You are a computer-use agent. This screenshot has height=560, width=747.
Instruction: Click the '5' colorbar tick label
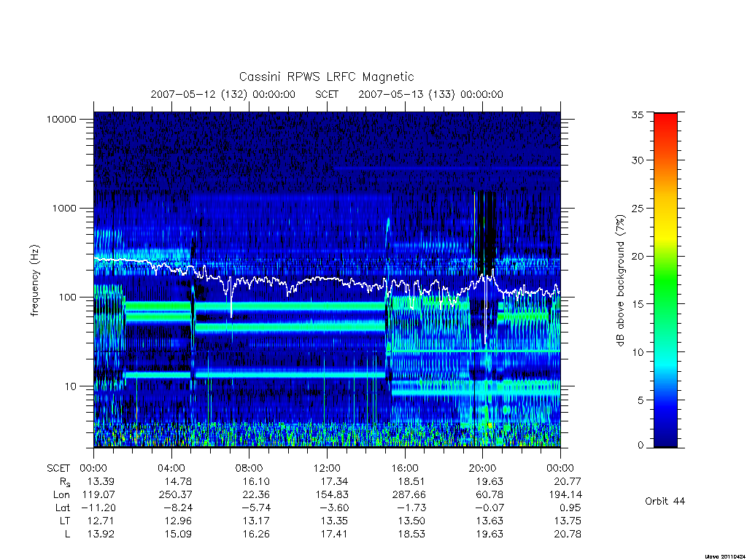pos(640,400)
